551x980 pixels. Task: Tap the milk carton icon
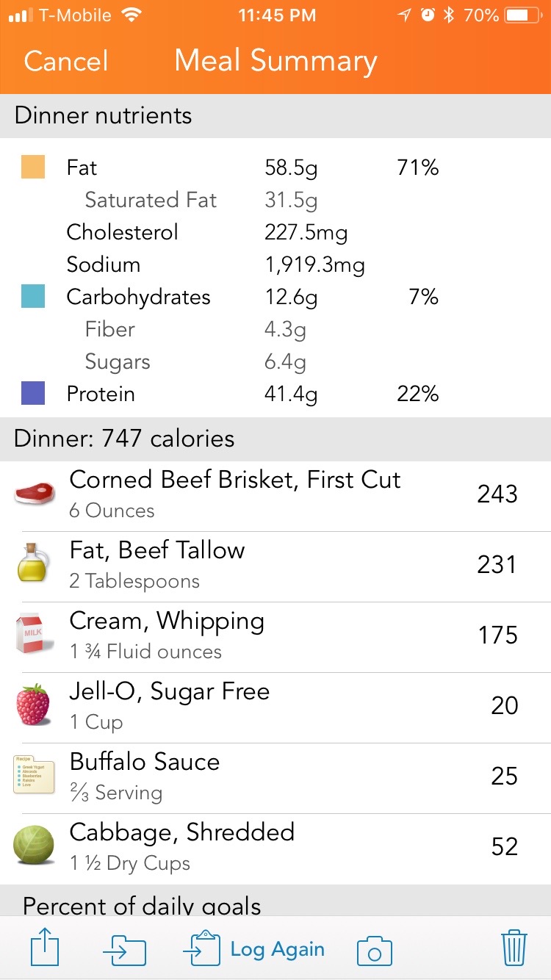[34, 634]
